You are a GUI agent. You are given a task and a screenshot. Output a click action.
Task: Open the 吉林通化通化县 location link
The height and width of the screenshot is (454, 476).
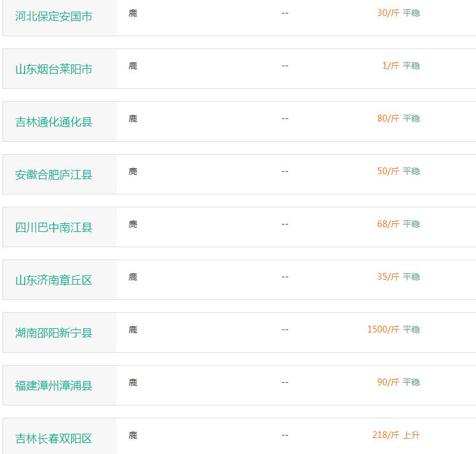(x=54, y=121)
